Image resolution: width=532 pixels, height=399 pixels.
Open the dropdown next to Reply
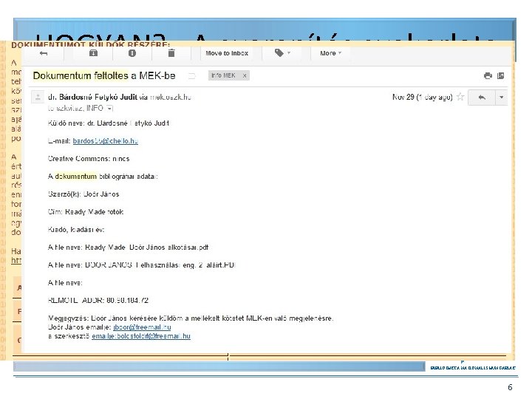[502, 98]
